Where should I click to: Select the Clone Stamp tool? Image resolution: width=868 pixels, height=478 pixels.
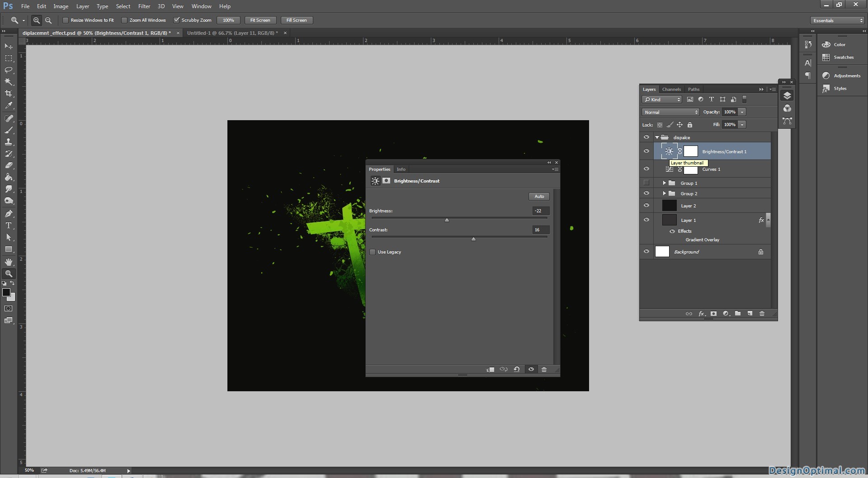click(9, 142)
